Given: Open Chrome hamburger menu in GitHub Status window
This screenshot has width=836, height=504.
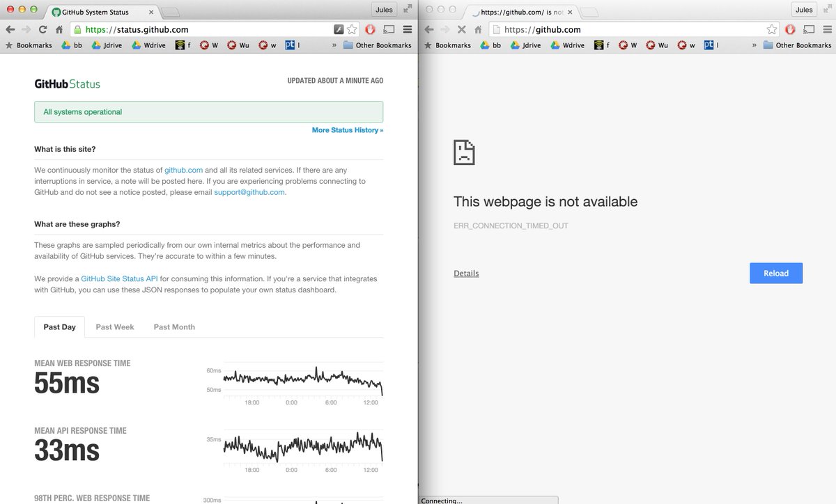Looking at the screenshot, I should 408,29.
